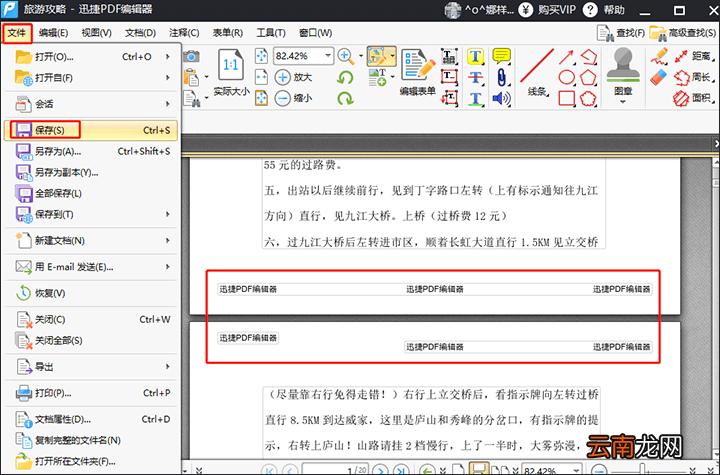
Task: Select the rectangle shape tool
Action: [x=567, y=98]
